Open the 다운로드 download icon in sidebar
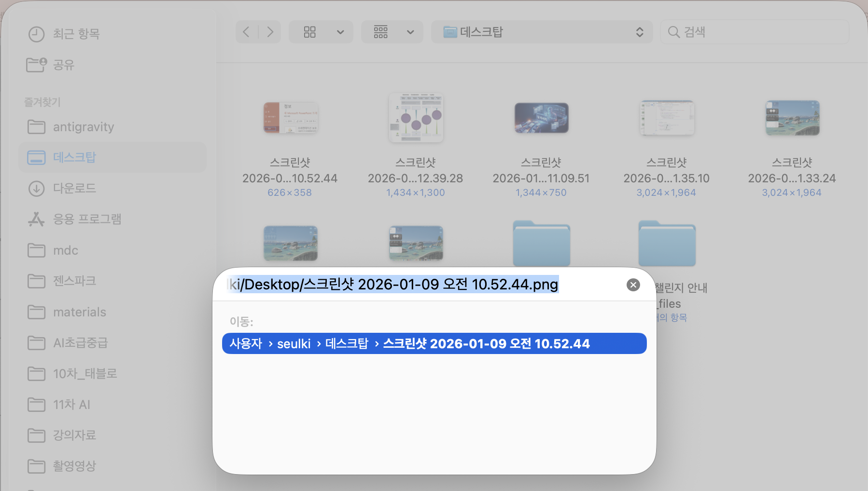 pyautogui.click(x=36, y=188)
